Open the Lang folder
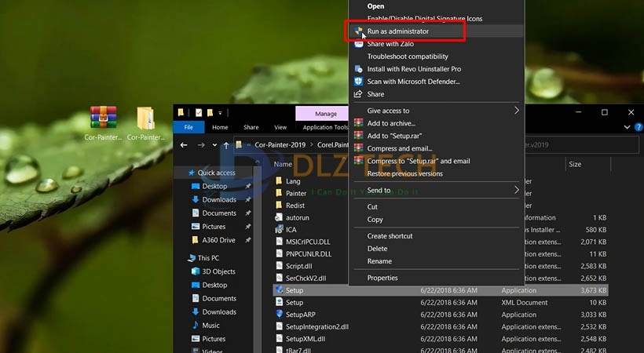The height and width of the screenshot is (353, 644). 293,181
